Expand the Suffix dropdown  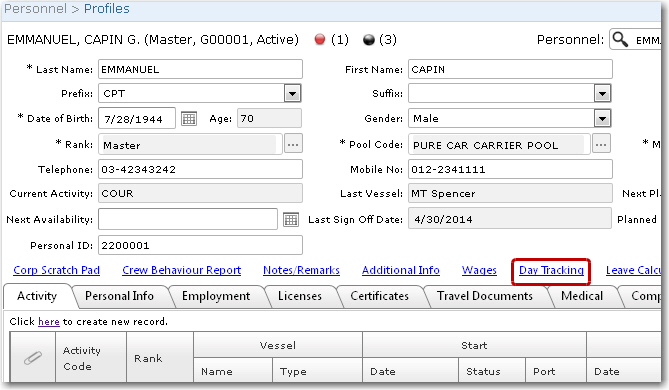[x=602, y=93]
